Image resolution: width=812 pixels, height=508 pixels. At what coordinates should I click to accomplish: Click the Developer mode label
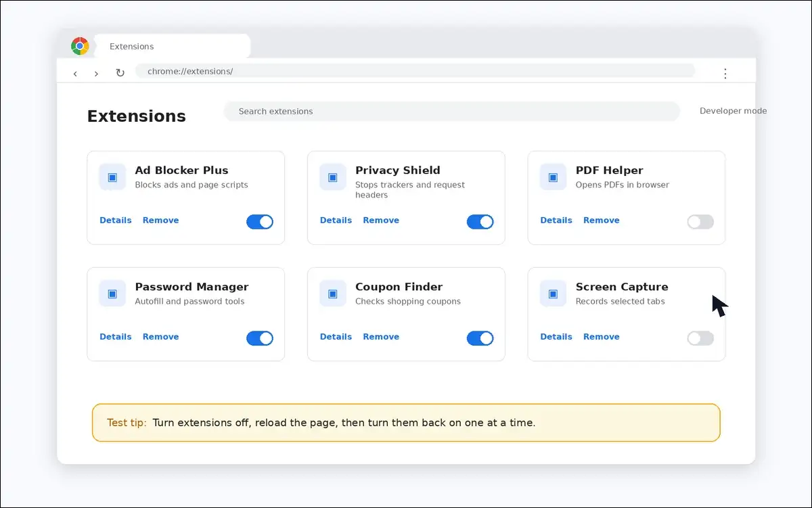point(734,111)
